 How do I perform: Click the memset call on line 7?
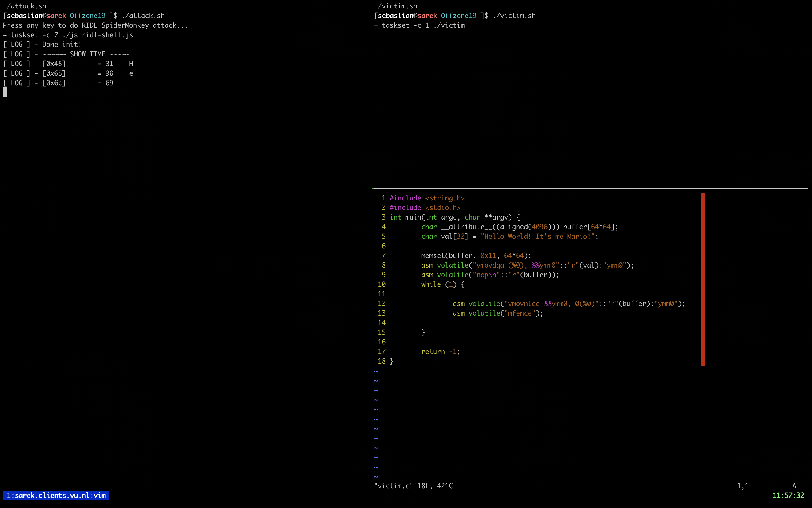click(x=476, y=256)
